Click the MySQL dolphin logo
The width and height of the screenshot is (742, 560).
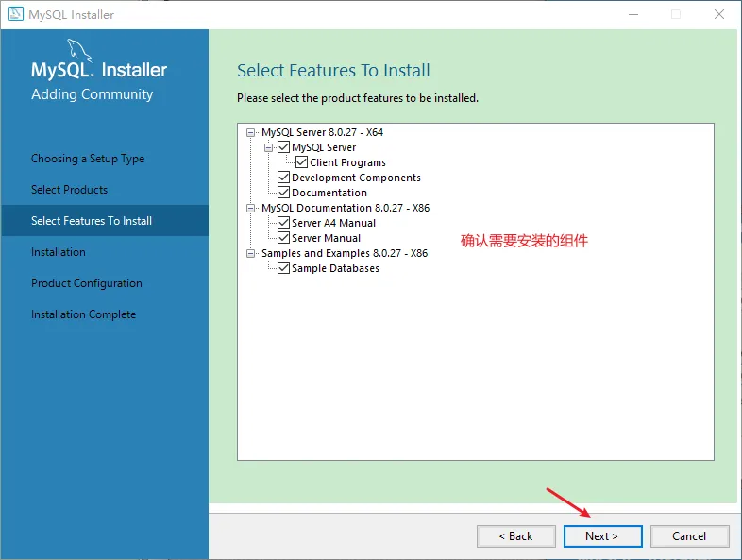click(x=80, y=50)
